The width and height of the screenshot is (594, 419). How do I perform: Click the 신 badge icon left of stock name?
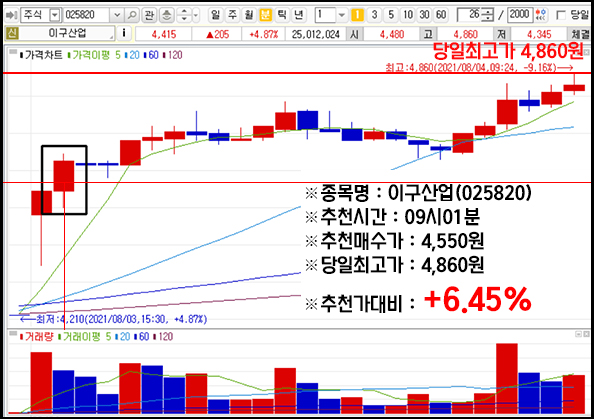point(12,34)
